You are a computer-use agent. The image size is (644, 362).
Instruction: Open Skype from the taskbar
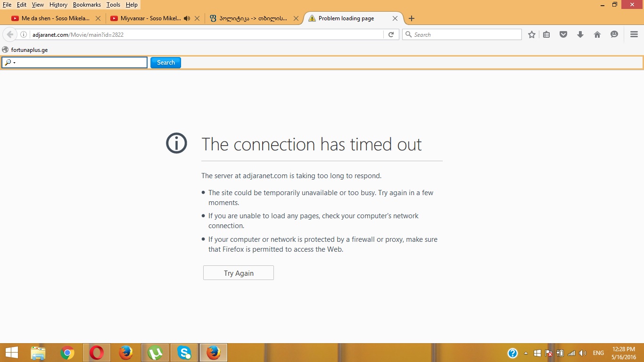(x=184, y=353)
